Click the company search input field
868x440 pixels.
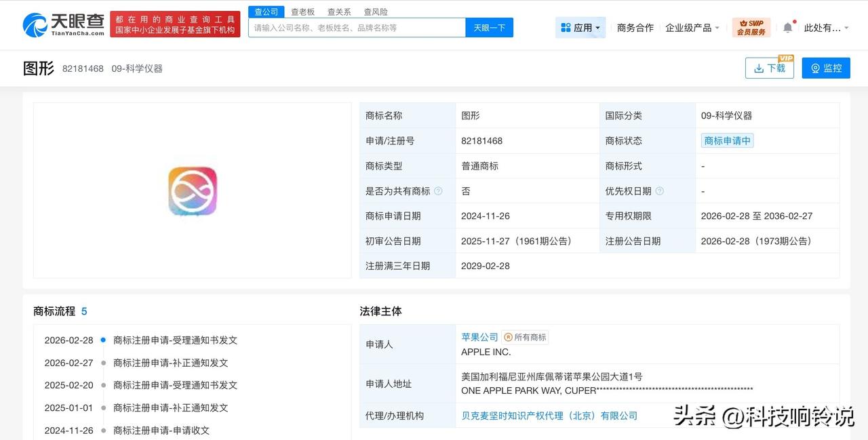pos(353,27)
